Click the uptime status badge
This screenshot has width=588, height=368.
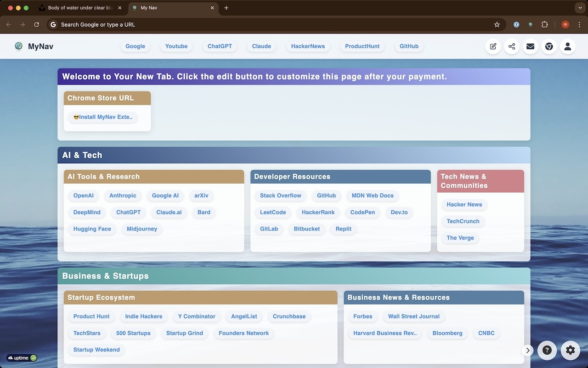coord(22,358)
